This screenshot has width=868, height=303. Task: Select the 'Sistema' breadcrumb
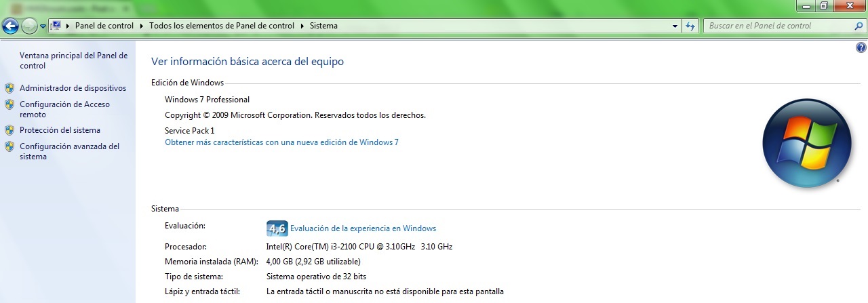tap(323, 26)
